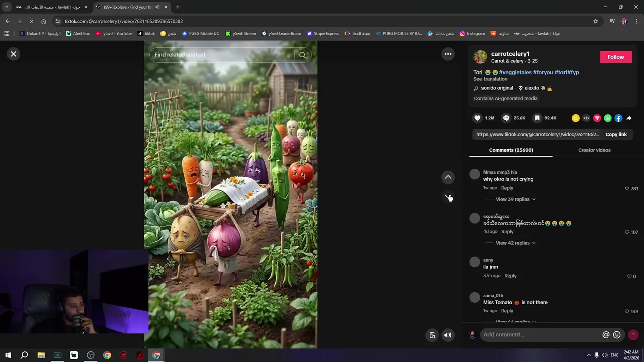Like the video with the heart icon

[x=477, y=118]
